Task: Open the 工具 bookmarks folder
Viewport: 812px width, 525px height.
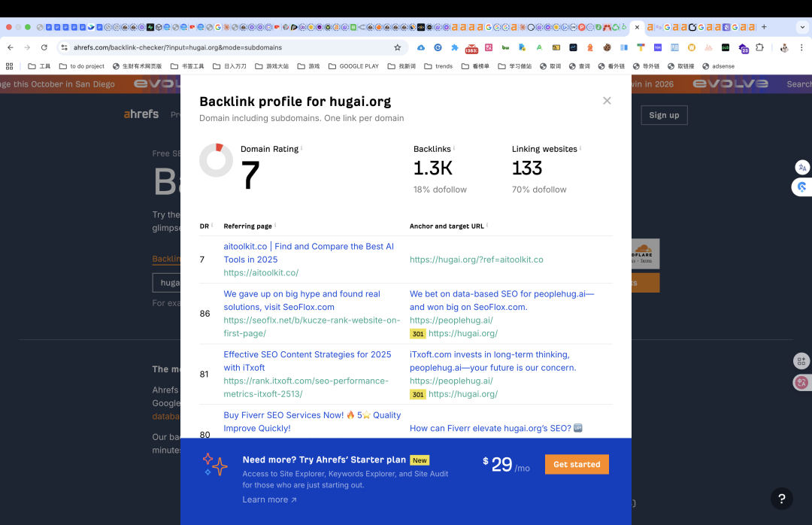Action: (39, 66)
